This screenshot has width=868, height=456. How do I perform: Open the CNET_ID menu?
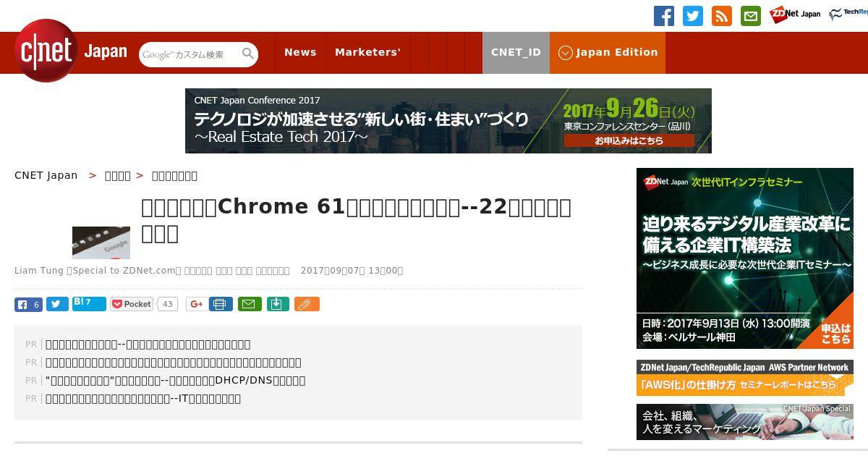pos(516,52)
